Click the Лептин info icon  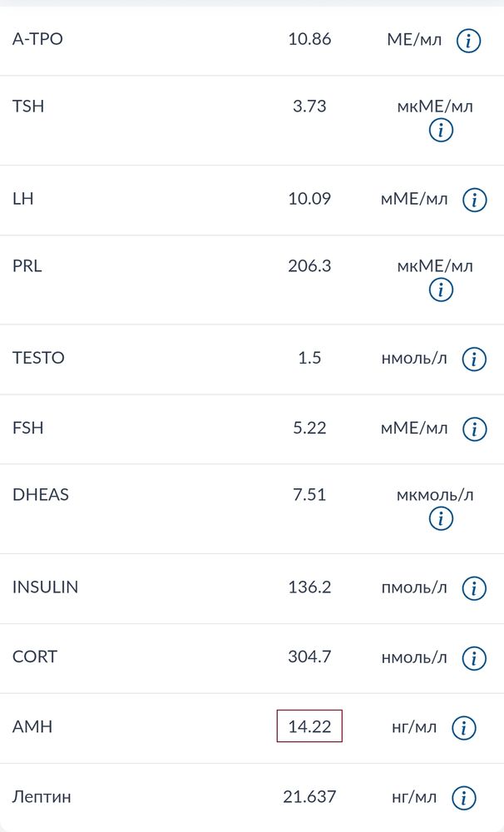coord(464,798)
